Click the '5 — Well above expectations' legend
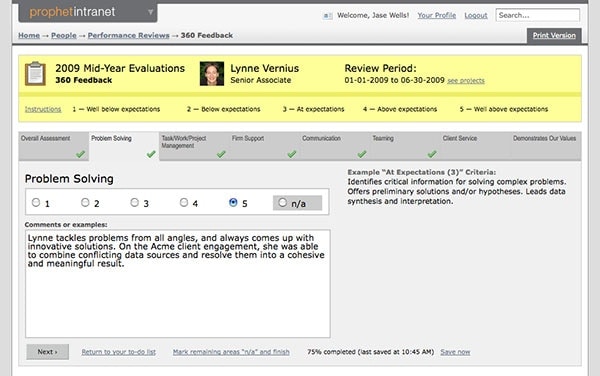Viewport: 600px width, 376px height. [504, 109]
